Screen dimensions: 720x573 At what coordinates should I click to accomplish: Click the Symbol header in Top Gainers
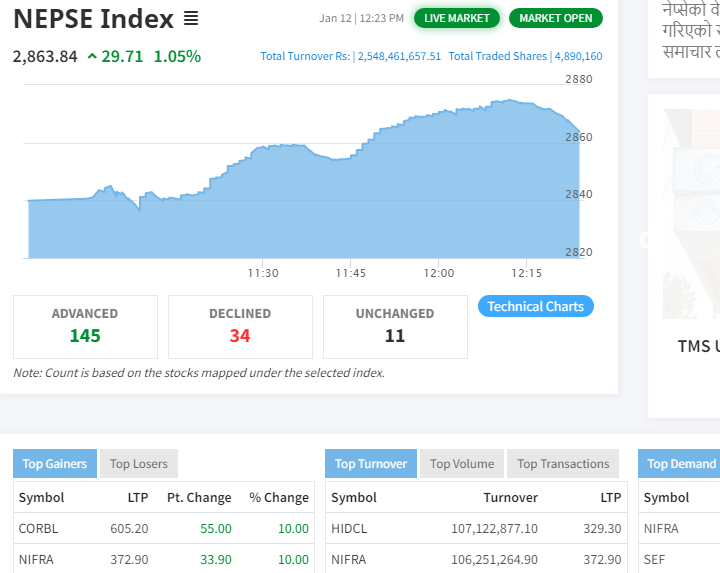pyautogui.click(x=41, y=498)
